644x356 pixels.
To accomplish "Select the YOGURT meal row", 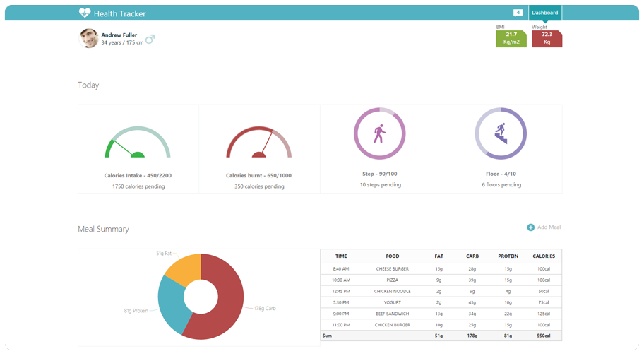I will (393, 303).
